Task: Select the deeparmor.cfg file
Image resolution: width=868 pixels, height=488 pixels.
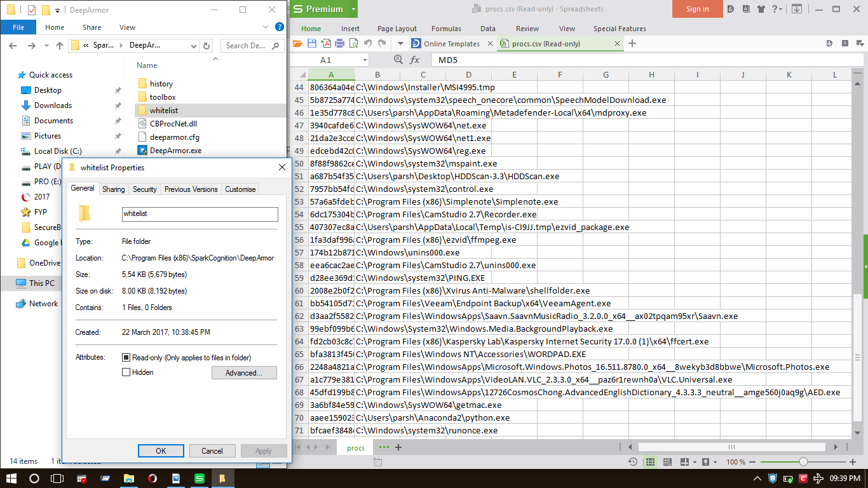Action: coord(175,137)
